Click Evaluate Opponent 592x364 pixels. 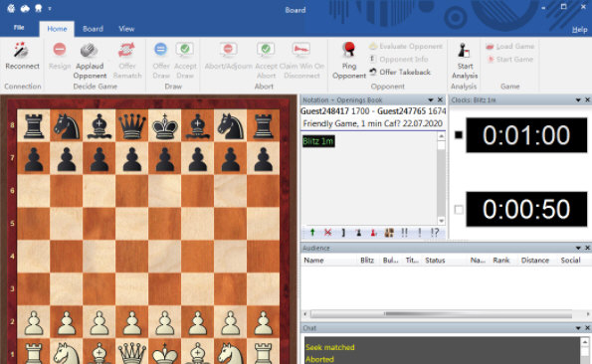[406, 47]
